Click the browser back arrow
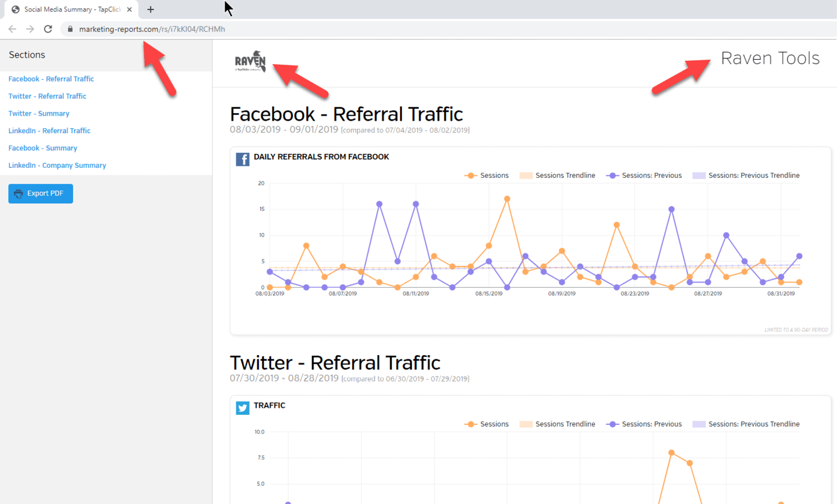This screenshot has height=504, width=837. click(13, 29)
